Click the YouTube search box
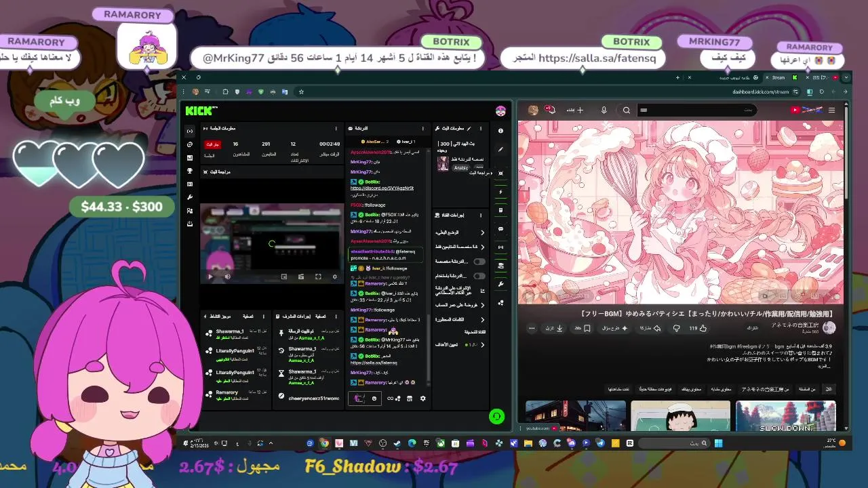 click(x=697, y=110)
